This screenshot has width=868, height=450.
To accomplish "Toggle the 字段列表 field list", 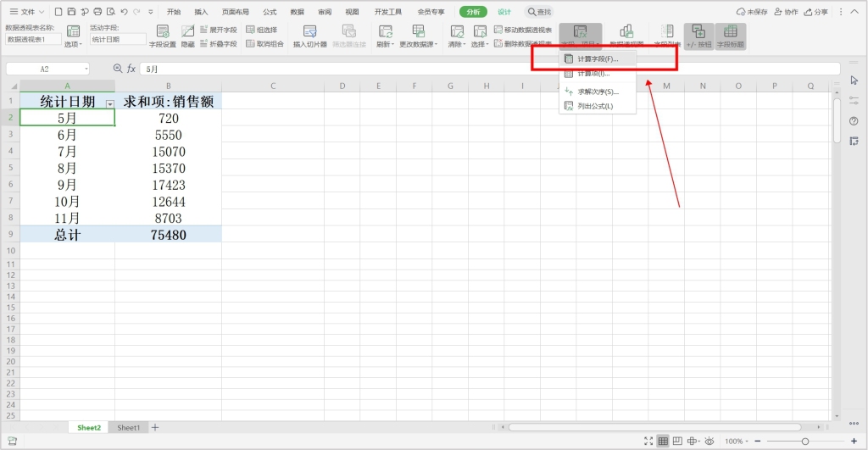I will [668, 36].
